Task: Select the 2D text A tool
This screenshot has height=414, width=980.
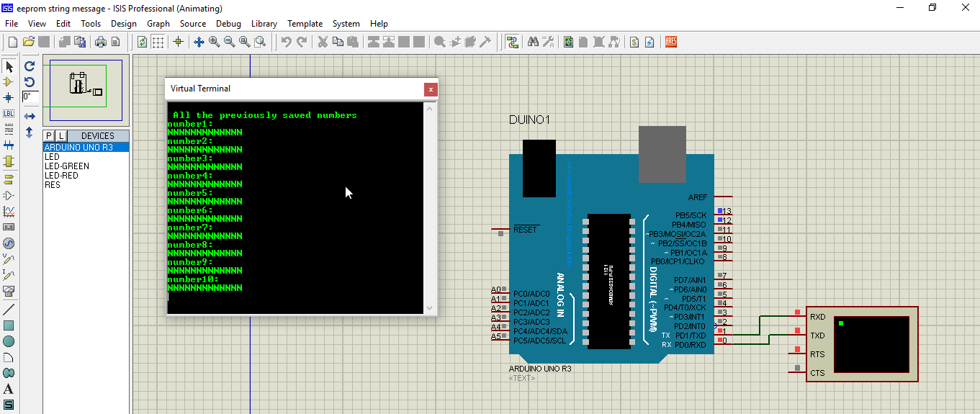Action: [x=9, y=390]
